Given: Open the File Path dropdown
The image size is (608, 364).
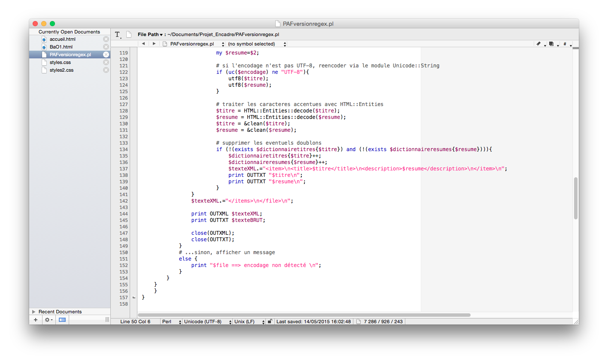Looking at the screenshot, I should (150, 34).
